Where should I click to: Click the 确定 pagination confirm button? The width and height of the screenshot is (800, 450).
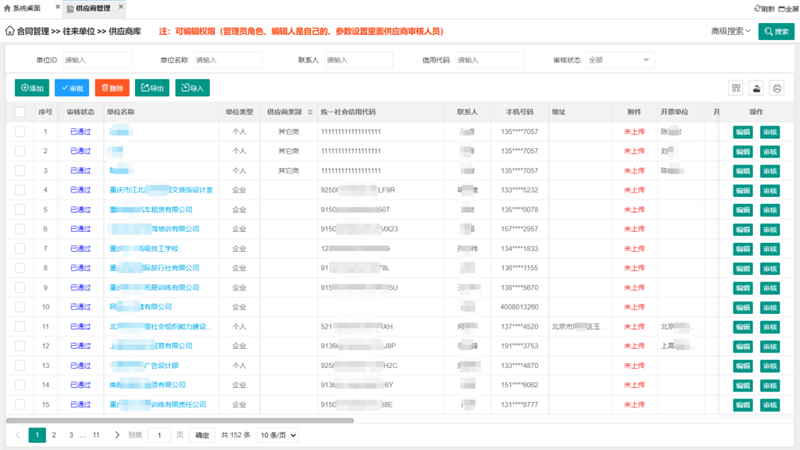point(202,435)
